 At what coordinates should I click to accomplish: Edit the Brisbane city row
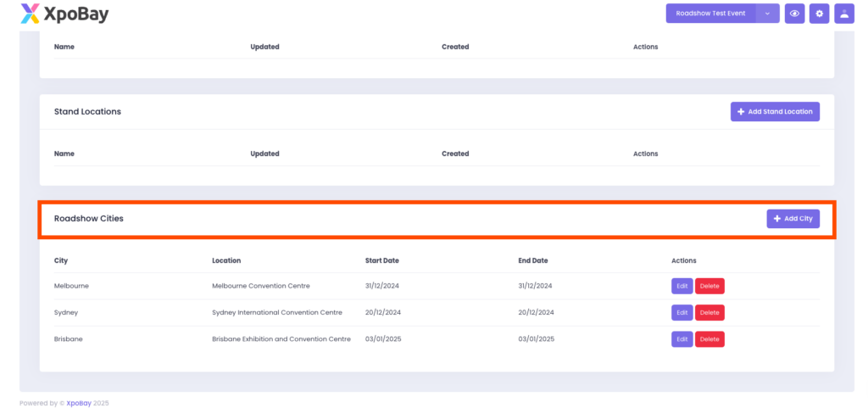click(x=682, y=339)
